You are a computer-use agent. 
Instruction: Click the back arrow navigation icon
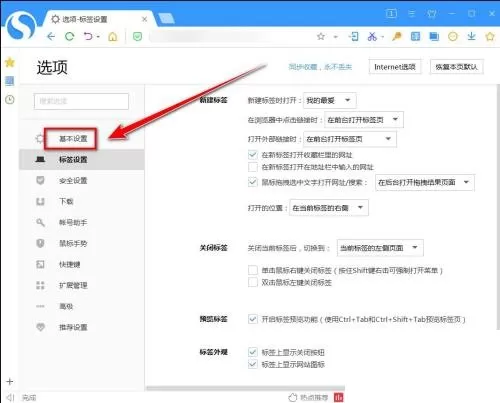coord(51,36)
